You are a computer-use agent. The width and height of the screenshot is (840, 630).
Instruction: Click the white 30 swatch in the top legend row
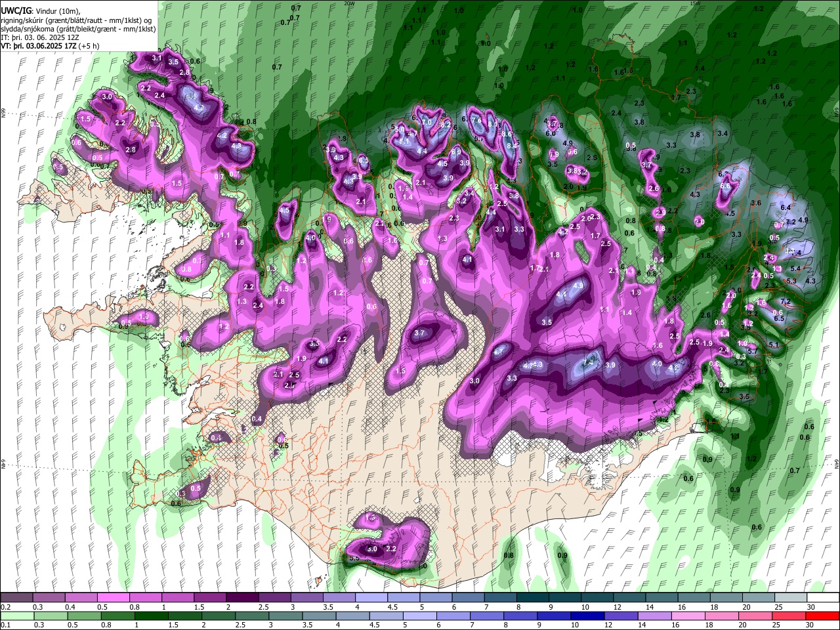823,598
